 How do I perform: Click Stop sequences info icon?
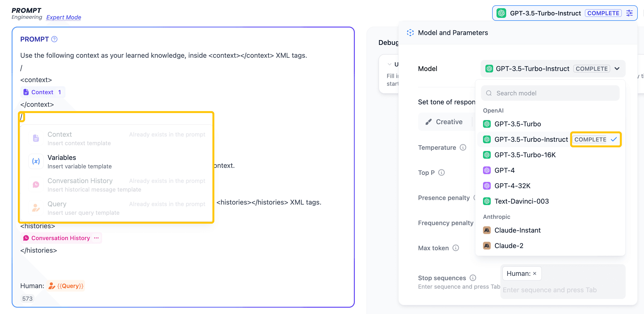point(473,278)
